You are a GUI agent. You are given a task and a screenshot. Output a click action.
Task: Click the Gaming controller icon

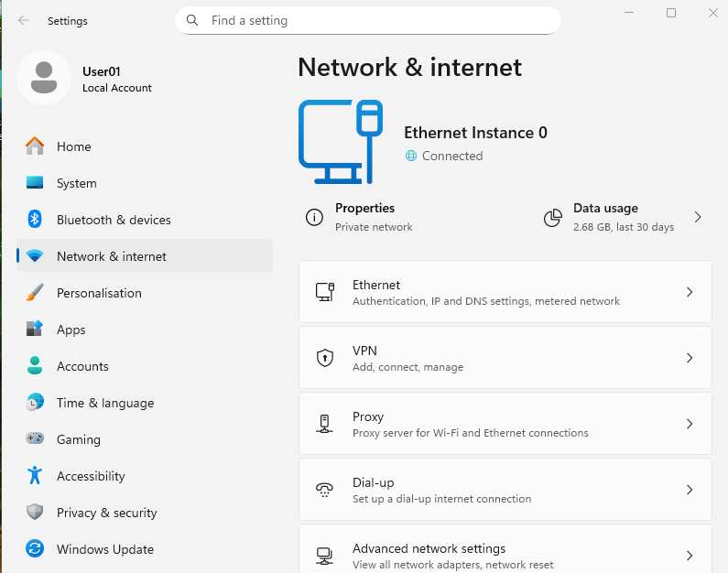[x=35, y=439]
